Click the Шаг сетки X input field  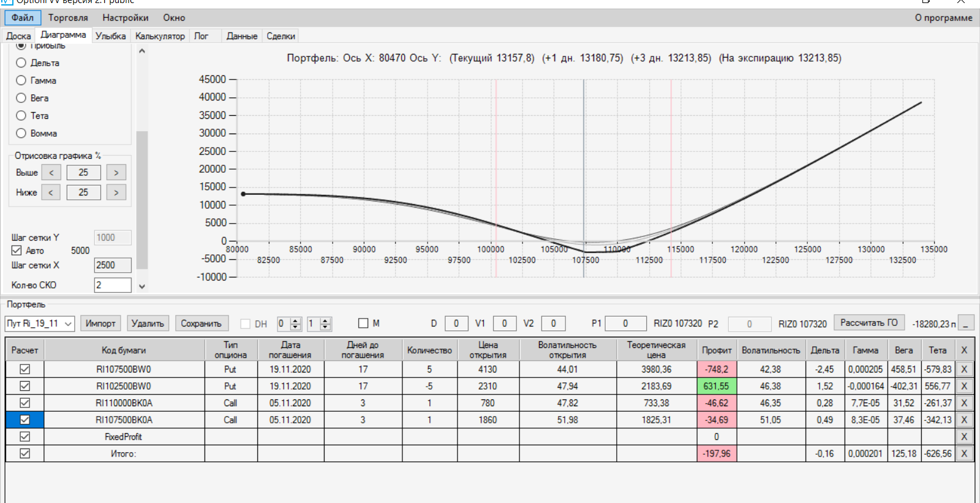113,265
